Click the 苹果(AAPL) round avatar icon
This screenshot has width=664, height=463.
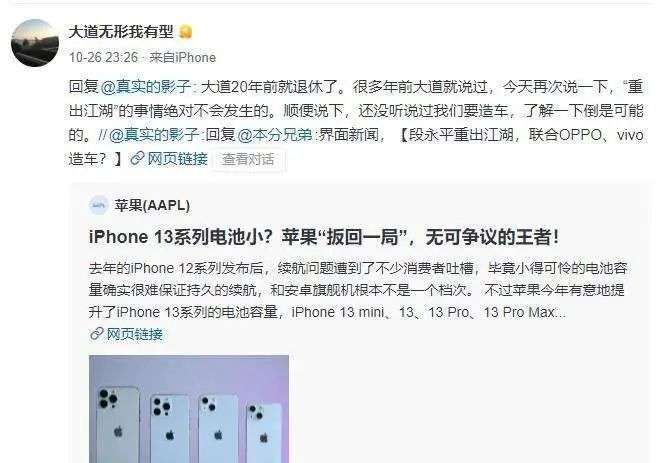pyautogui.click(x=99, y=205)
